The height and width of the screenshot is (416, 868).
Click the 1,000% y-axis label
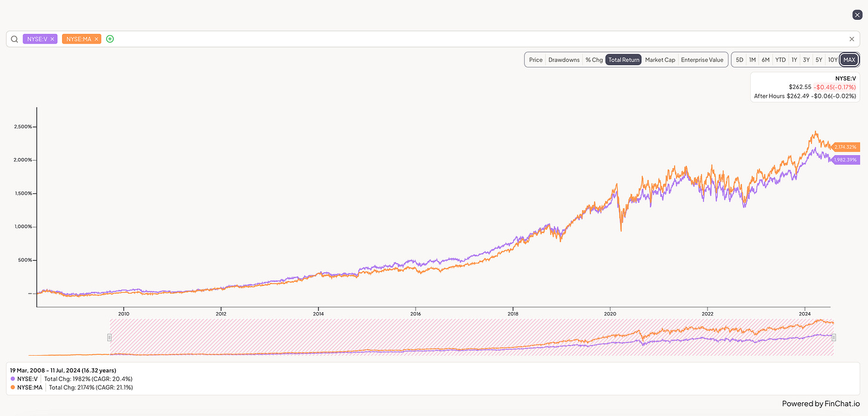23,227
